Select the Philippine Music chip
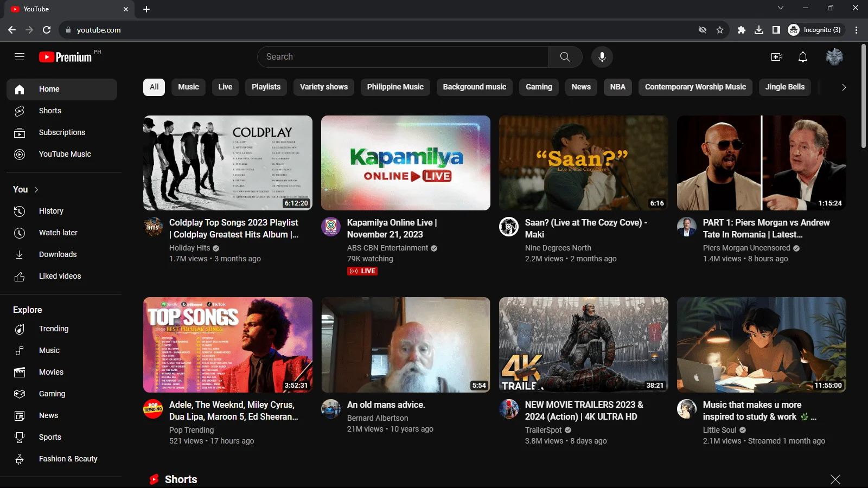The height and width of the screenshot is (488, 868). click(x=395, y=87)
